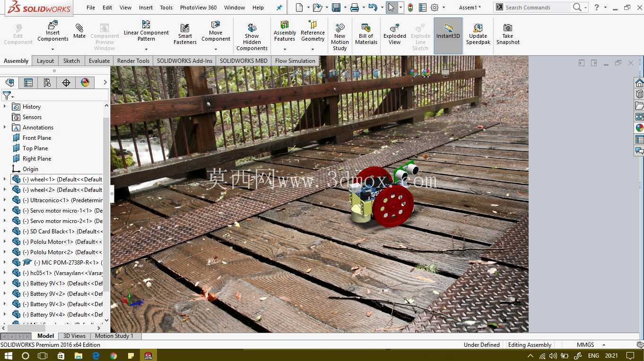The height and width of the screenshot is (361, 644).
Task: Switch to the Flow Simulation tab
Action: [x=295, y=60]
